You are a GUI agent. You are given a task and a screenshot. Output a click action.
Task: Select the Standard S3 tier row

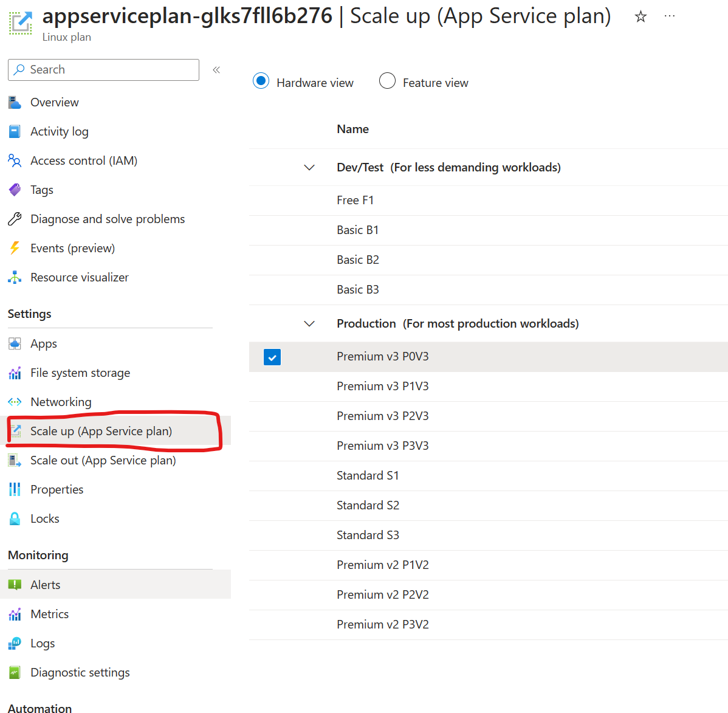coord(489,535)
